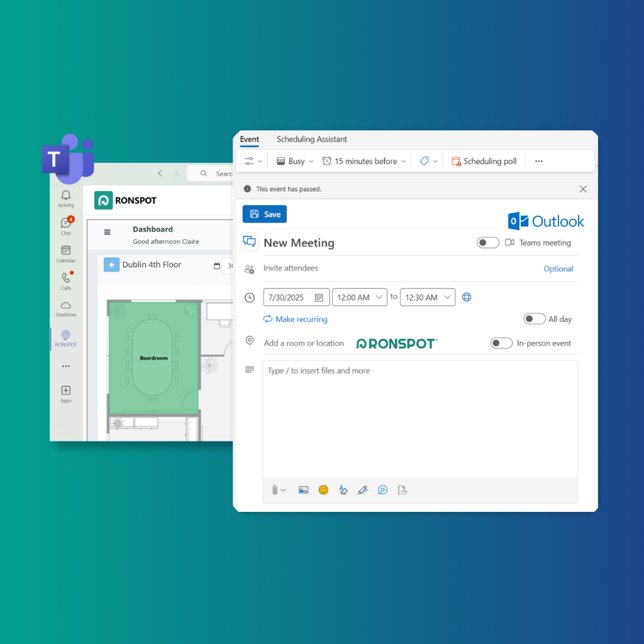Click the Teams search box
This screenshot has height=644, width=644.
pos(210,174)
